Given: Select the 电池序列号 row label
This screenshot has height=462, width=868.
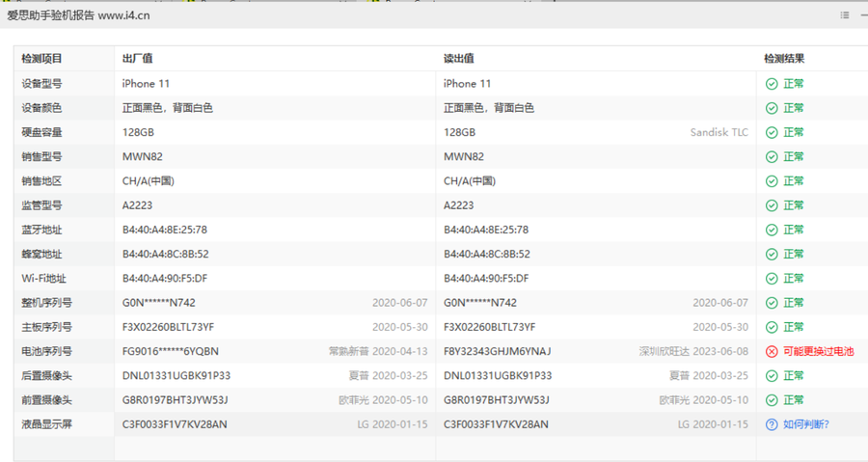Looking at the screenshot, I should click(x=46, y=352).
